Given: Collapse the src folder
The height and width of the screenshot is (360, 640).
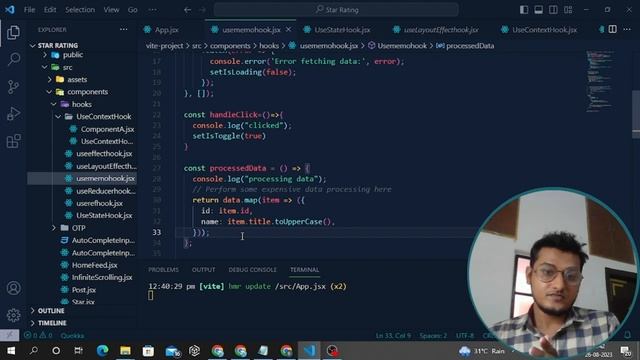Looking at the screenshot, I should (x=67, y=67).
